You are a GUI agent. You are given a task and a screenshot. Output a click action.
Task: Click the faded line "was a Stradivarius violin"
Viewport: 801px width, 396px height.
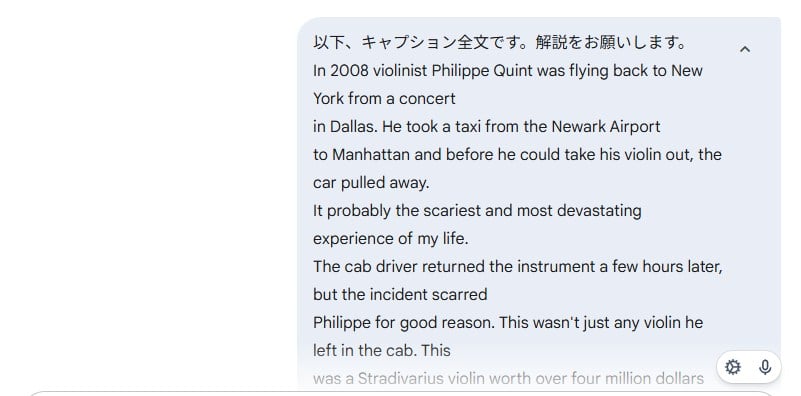pos(508,379)
